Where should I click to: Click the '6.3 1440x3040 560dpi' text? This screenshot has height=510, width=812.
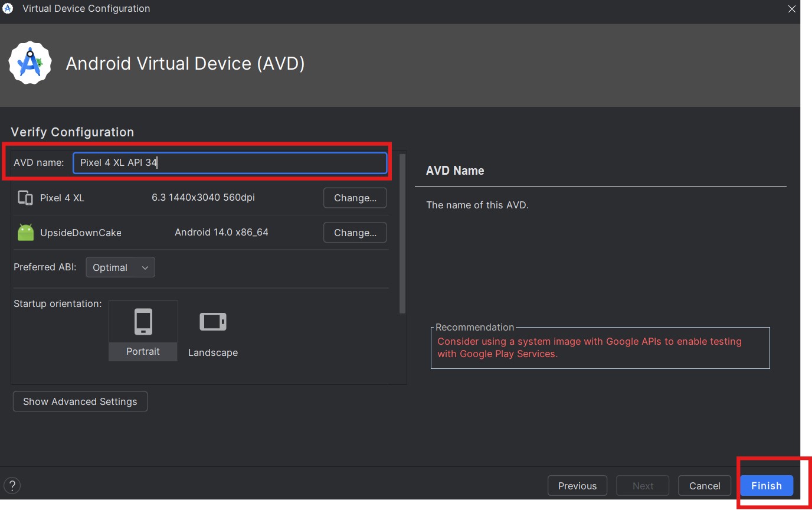203,197
